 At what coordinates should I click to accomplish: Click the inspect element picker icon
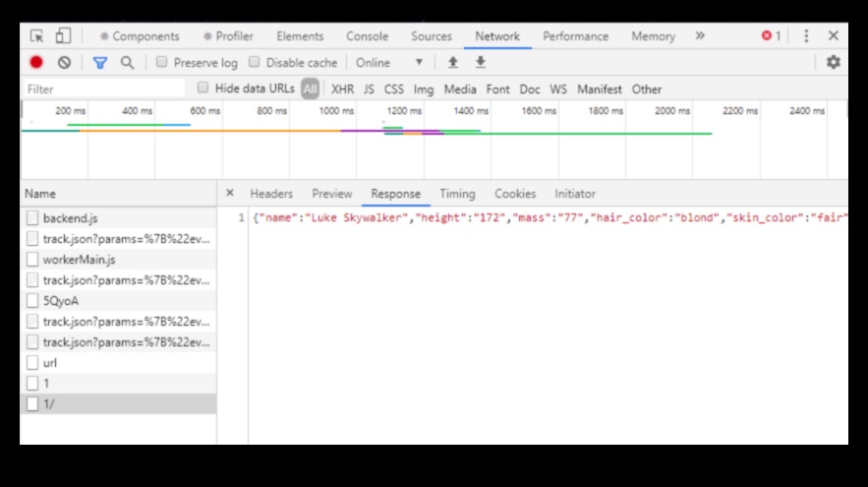37,36
